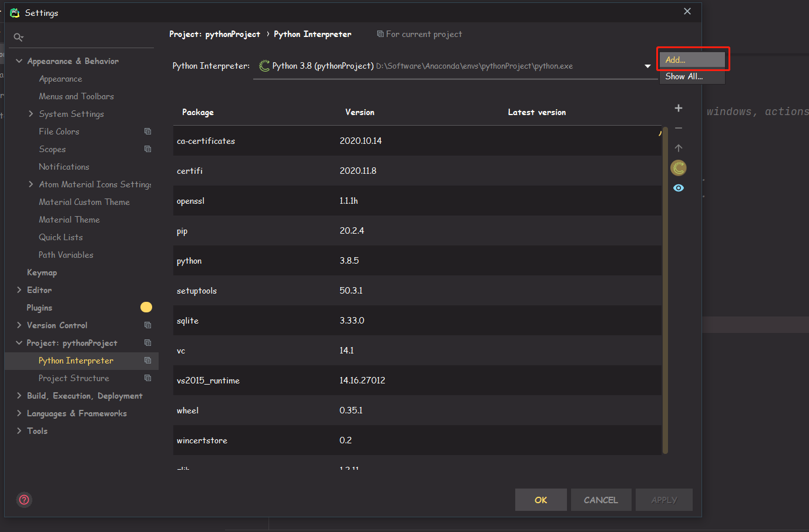Screen dimensions: 809x532
Task: Open File Colors settings
Action: (59, 132)
